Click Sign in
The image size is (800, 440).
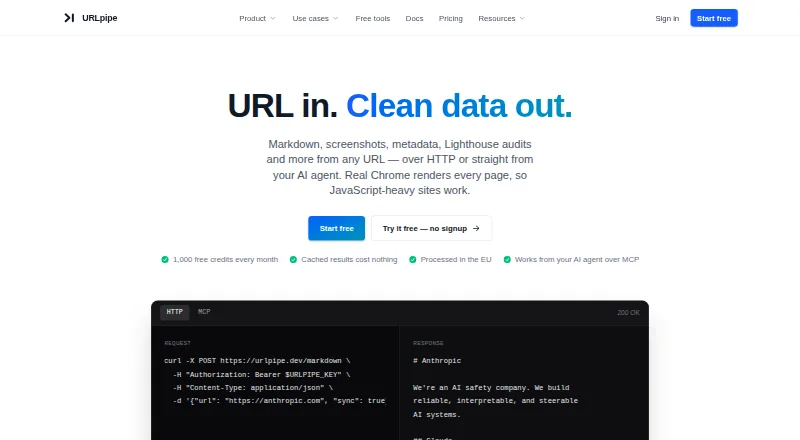667,18
